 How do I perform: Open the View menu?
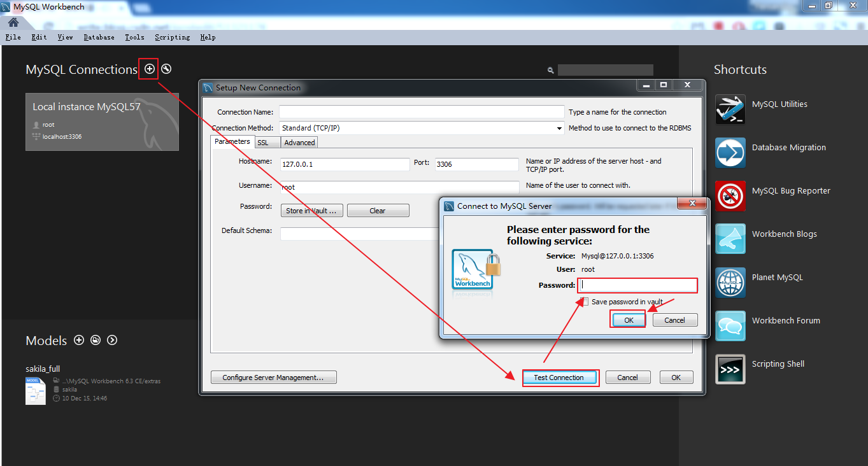tap(65, 37)
